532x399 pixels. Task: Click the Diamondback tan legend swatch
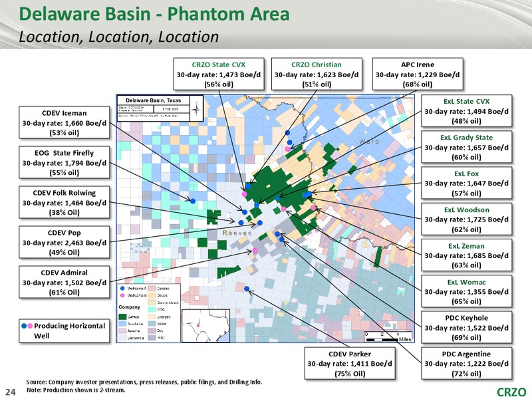[152, 303]
